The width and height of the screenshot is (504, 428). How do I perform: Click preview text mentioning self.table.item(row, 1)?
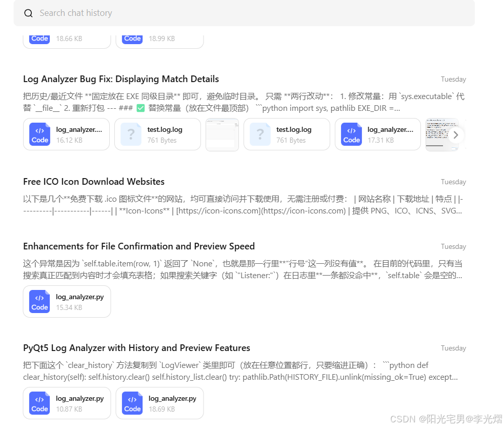pyautogui.click(x=243, y=269)
